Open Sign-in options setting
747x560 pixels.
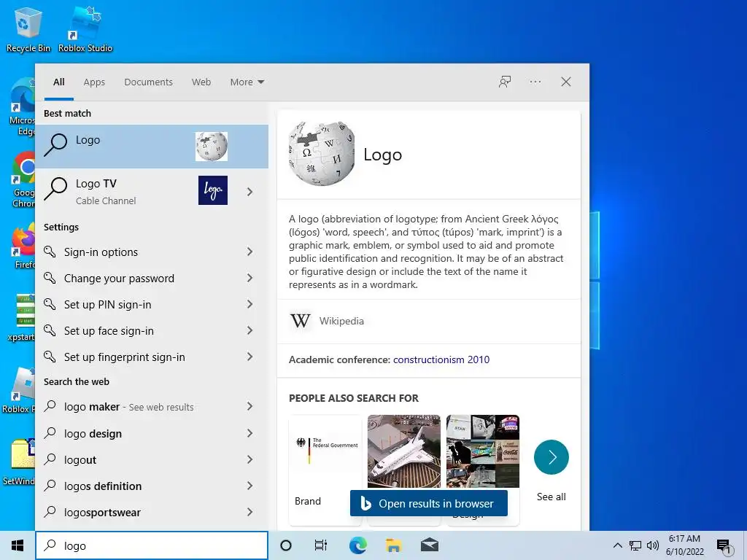click(152, 252)
